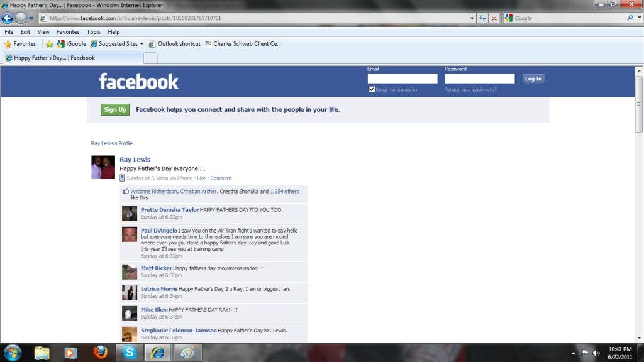This screenshot has height=362, width=644.
Task: Click Pretty Denisha Taylor's avatar
Action: coord(130,214)
